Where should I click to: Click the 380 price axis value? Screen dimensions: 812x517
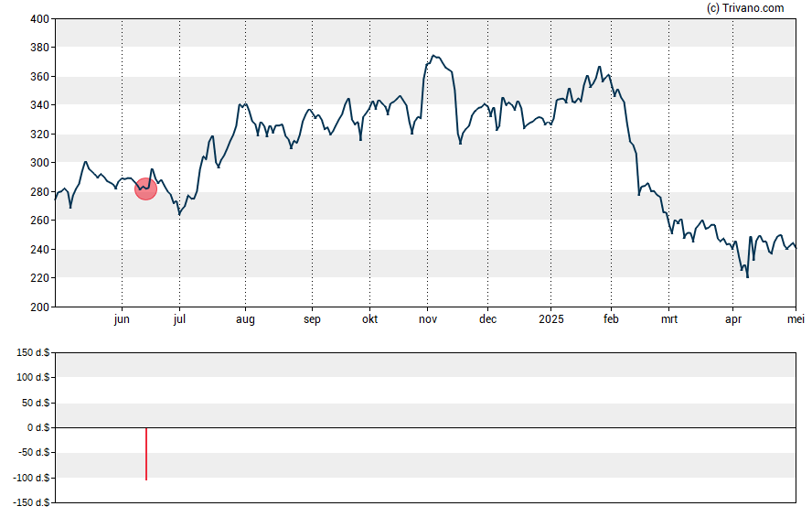(40, 48)
